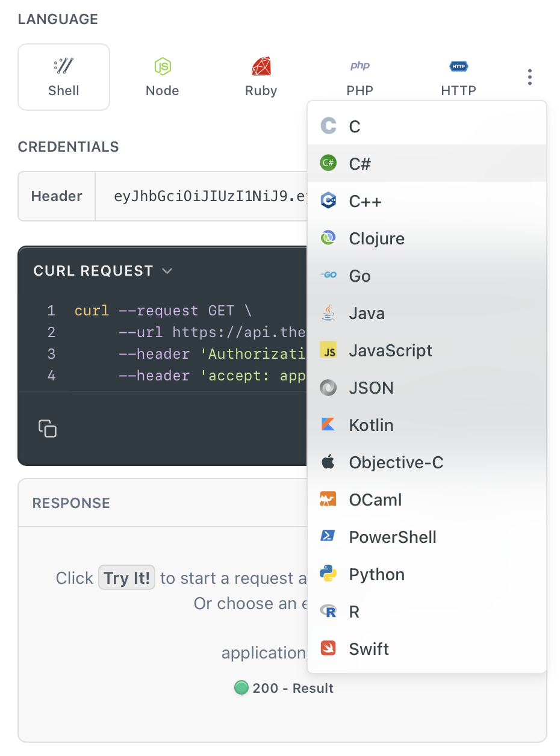
Task: Click the yellow JavaScript JS icon
Action: click(x=328, y=350)
